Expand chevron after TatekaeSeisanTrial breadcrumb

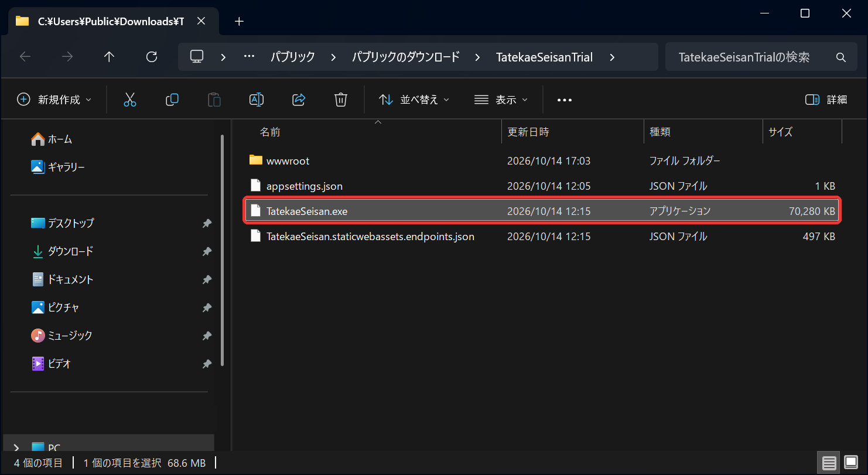coord(612,57)
